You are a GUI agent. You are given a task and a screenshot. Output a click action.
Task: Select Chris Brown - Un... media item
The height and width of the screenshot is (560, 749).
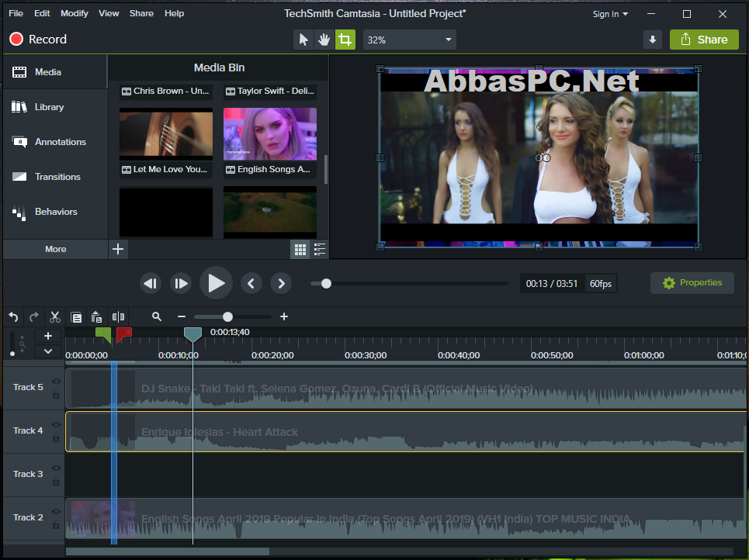tap(166, 91)
